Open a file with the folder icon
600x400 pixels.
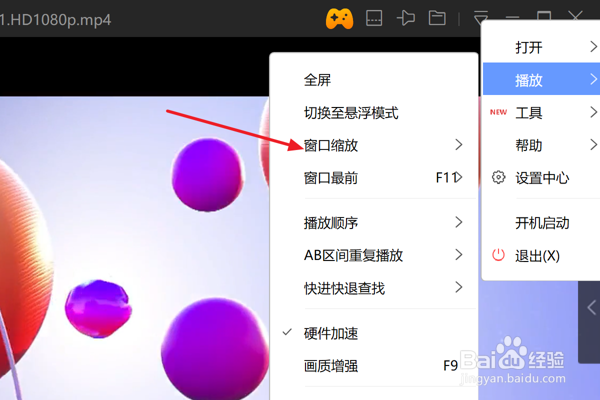pos(437,18)
